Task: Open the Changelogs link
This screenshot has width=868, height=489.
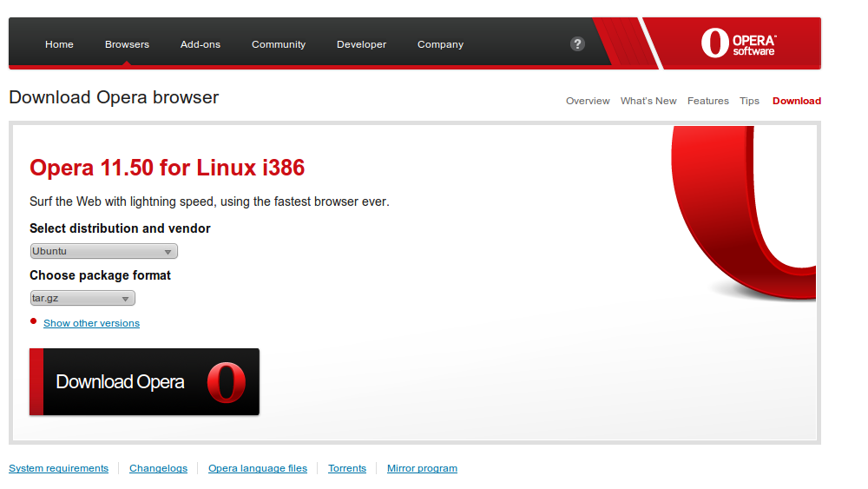Action: pos(158,468)
